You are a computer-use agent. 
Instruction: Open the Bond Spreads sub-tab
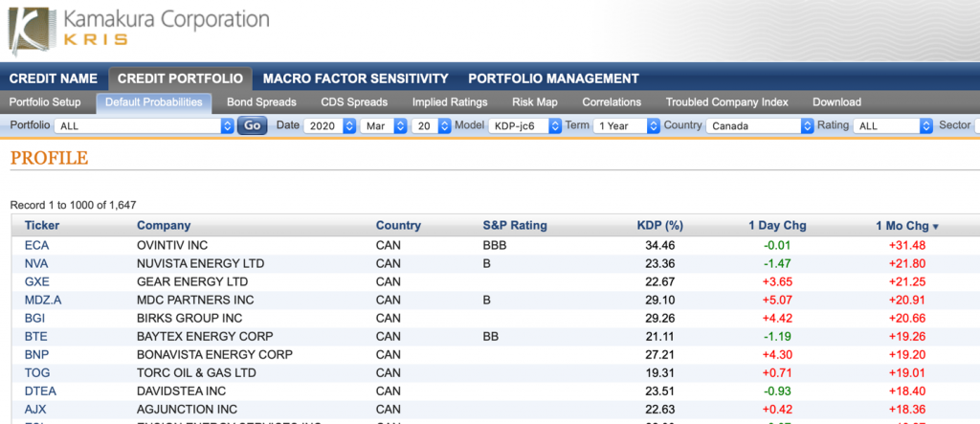(x=261, y=102)
